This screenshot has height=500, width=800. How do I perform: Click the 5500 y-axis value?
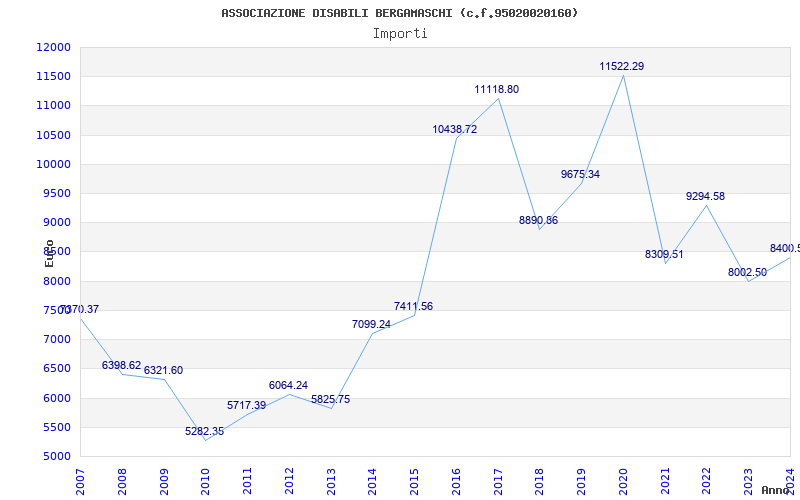tap(56, 427)
